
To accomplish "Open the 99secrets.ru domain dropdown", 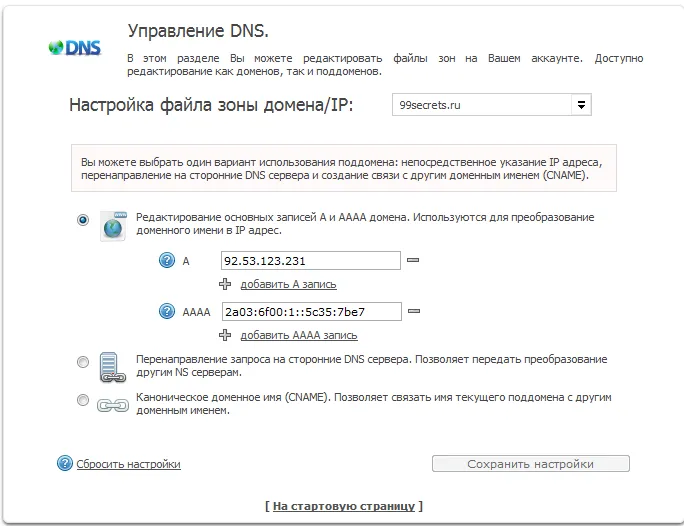I will (492, 105).
